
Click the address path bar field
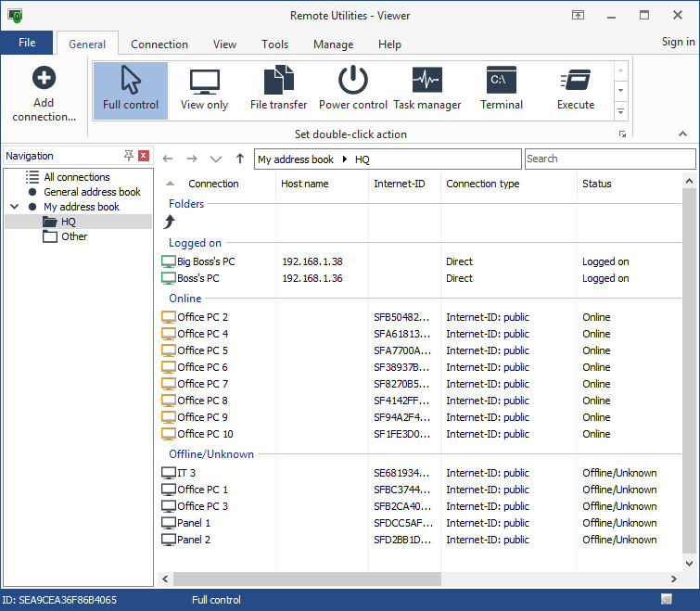tap(388, 159)
